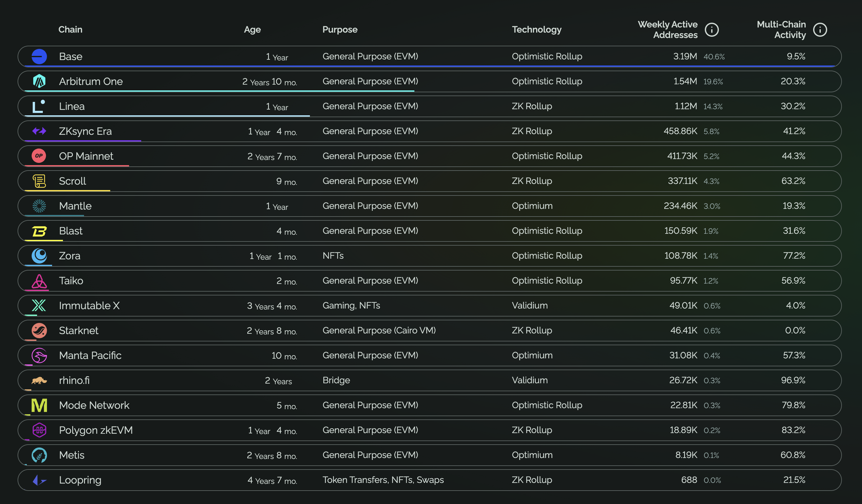Image resolution: width=862 pixels, height=504 pixels.
Task: Click the Taiko pink logo icon
Action: click(x=39, y=281)
